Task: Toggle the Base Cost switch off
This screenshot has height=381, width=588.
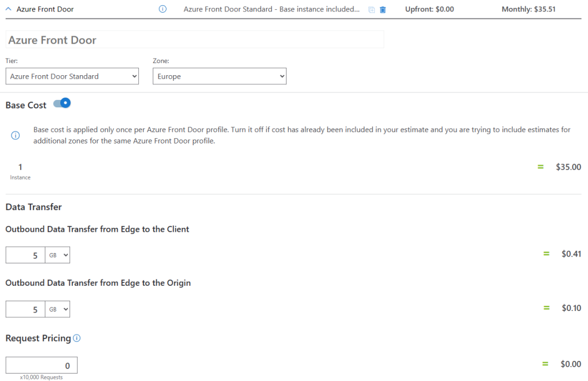Action: [62, 103]
